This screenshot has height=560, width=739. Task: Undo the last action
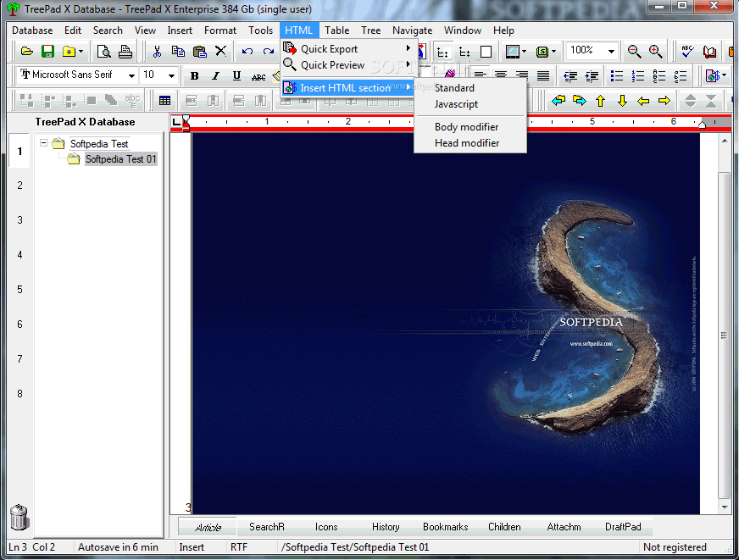247,51
